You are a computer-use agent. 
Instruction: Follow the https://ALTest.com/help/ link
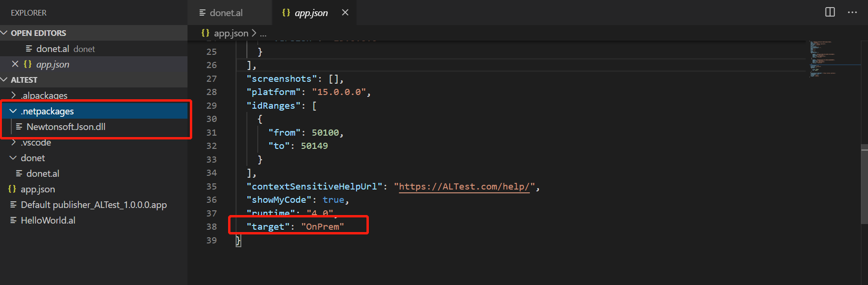click(464, 187)
